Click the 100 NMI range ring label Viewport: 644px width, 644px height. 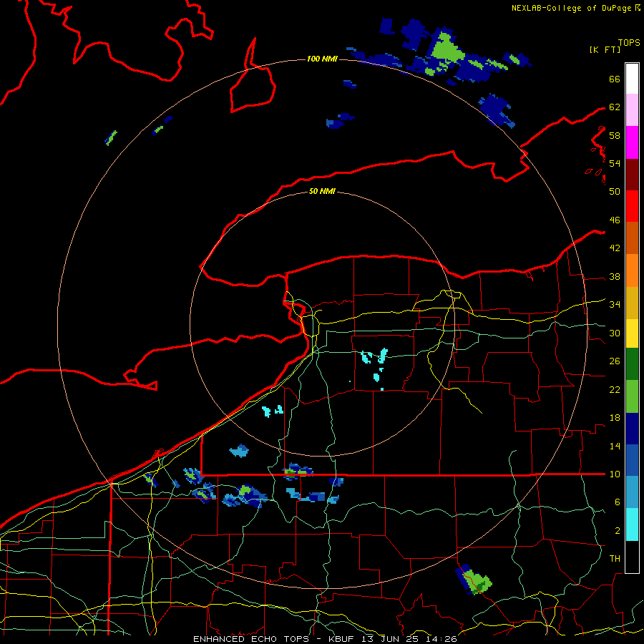click(x=322, y=59)
